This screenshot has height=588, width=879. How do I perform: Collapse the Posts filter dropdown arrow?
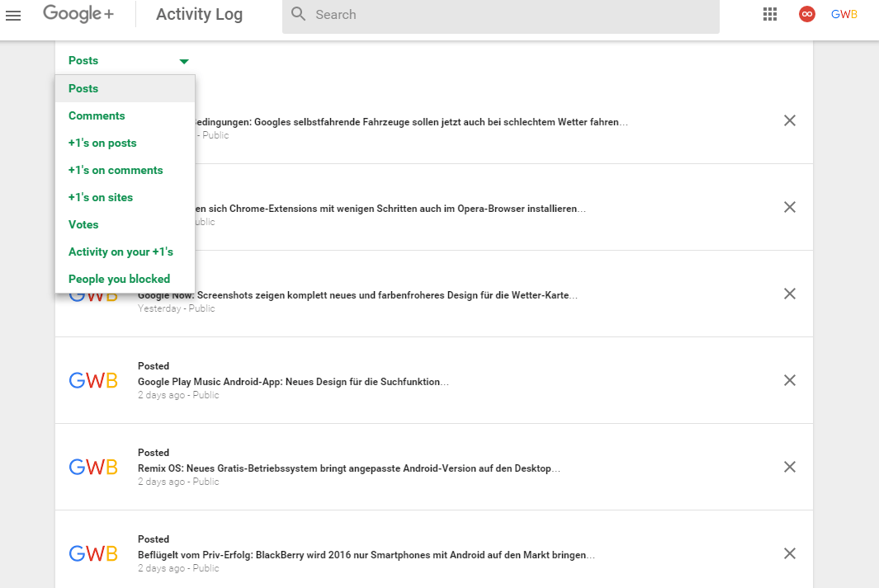tap(184, 61)
